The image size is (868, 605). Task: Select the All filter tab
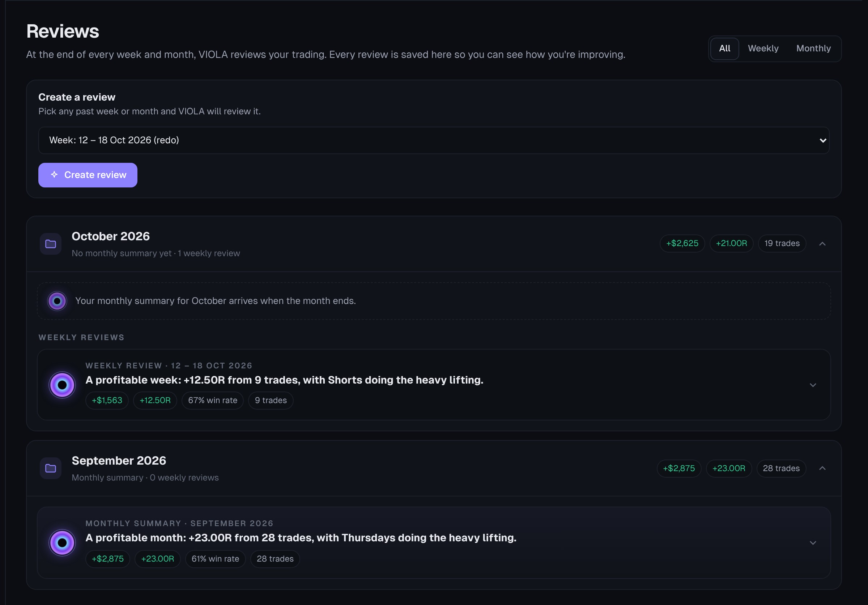[724, 48]
